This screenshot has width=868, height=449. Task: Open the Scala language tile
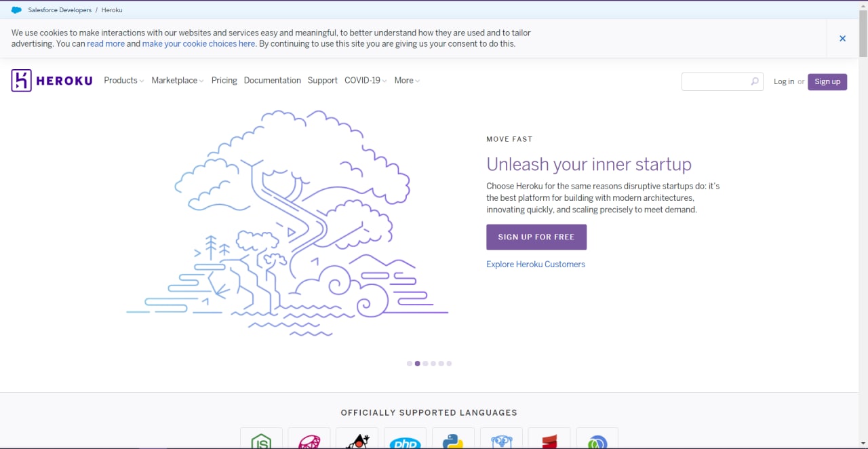[549, 438]
